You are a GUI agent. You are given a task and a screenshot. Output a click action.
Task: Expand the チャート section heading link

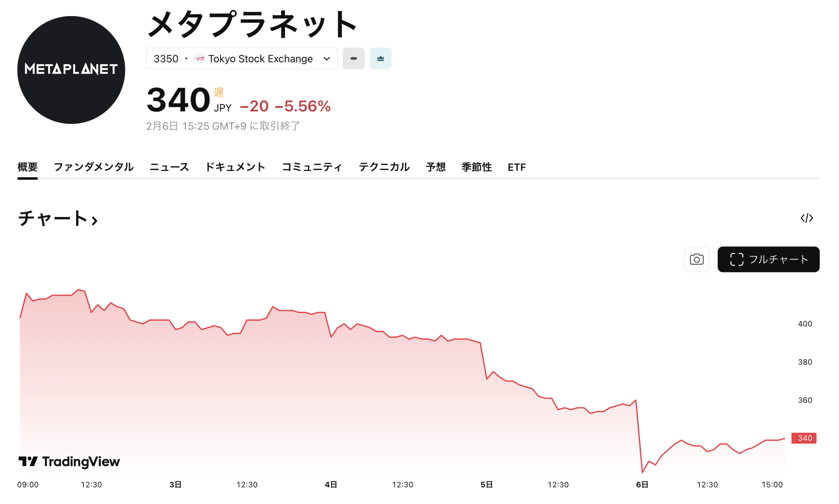[x=58, y=218]
